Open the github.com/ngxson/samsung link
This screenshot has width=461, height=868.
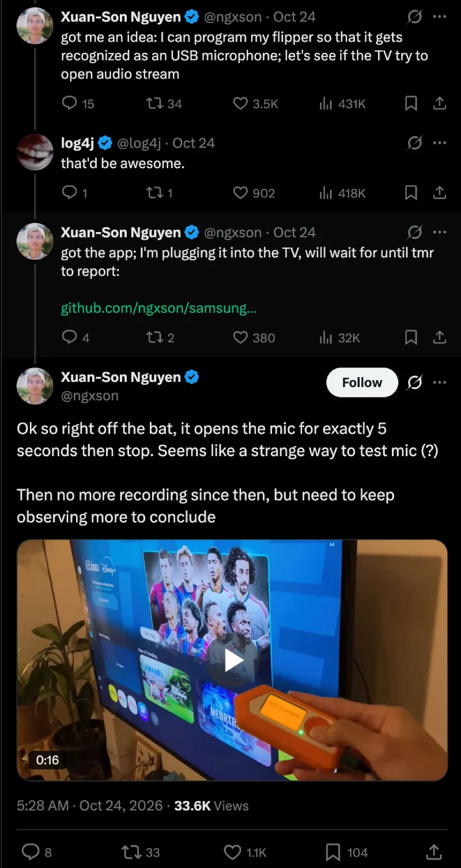click(x=158, y=309)
